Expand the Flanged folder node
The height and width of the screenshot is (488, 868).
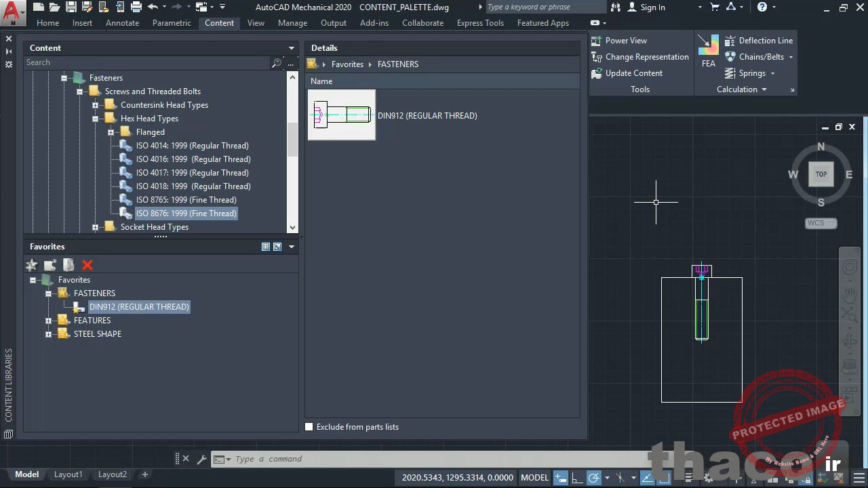click(111, 132)
